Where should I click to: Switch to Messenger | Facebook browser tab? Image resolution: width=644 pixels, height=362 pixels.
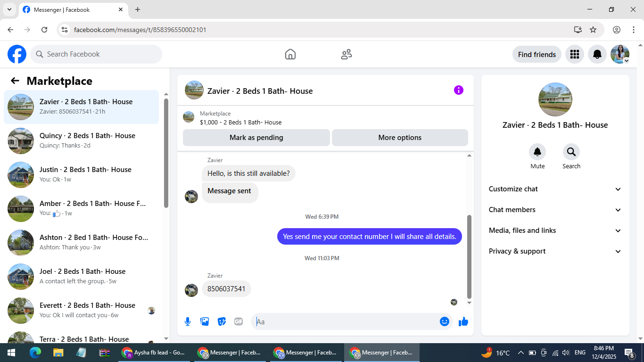click(73, 9)
